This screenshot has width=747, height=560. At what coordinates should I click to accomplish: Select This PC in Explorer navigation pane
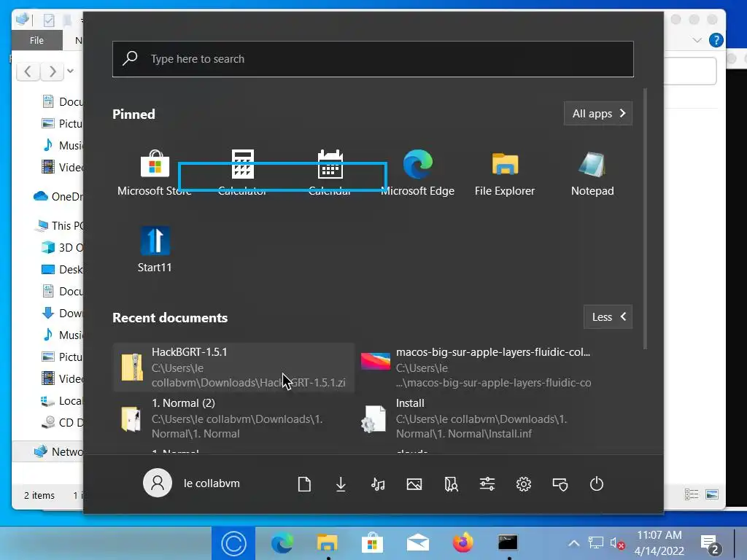pyautogui.click(x=59, y=226)
